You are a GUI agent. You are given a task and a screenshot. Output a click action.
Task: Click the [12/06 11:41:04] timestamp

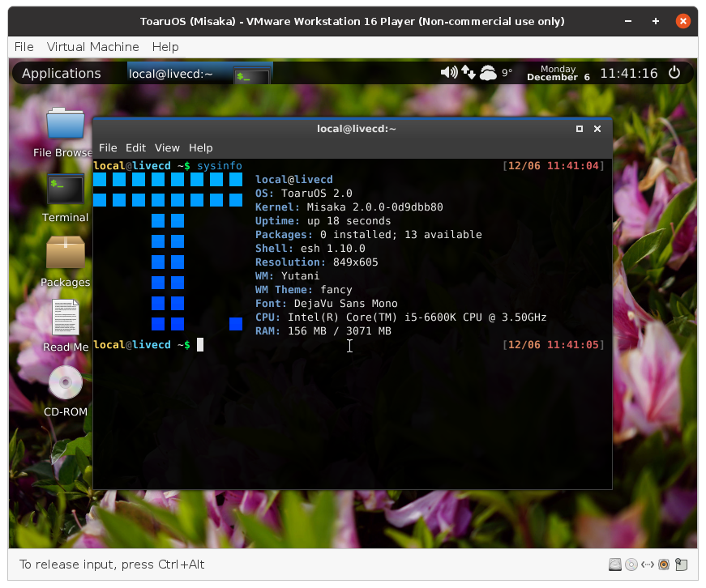554,166
